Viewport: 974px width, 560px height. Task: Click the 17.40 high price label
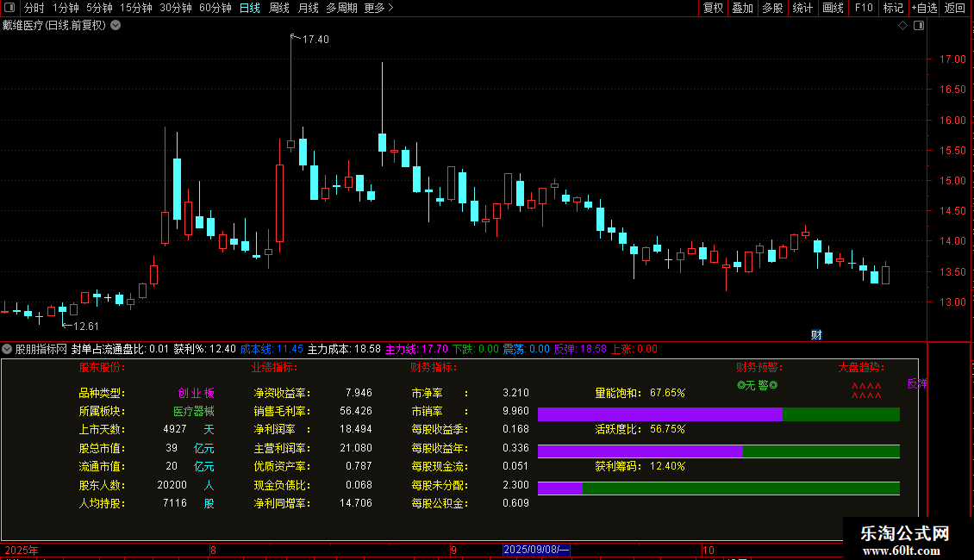pos(315,40)
